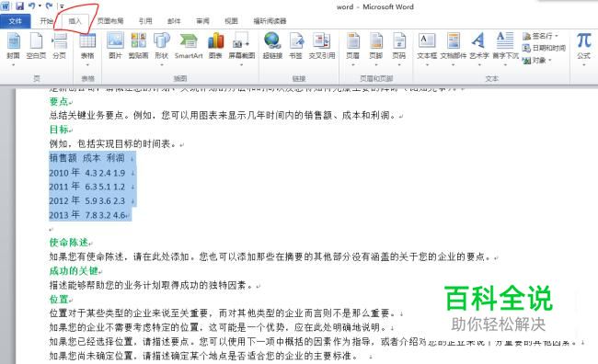
Task: Insert a text box (文本框)
Action: click(427, 46)
